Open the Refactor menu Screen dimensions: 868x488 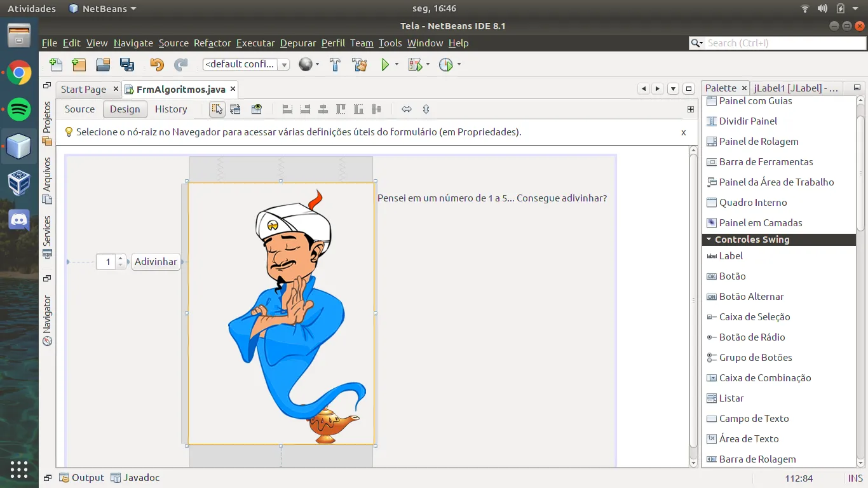(x=212, y=43)
